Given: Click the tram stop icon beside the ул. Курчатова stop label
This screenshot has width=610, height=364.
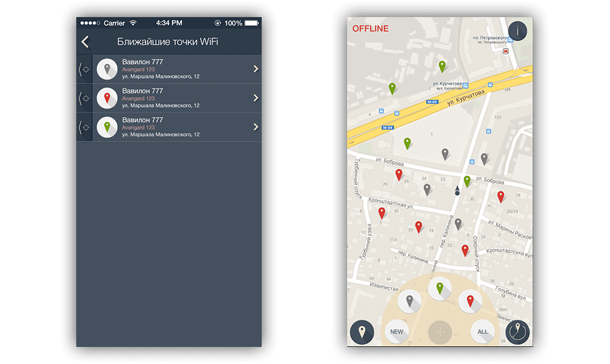Looking at the screenshot, I should 465,85.
